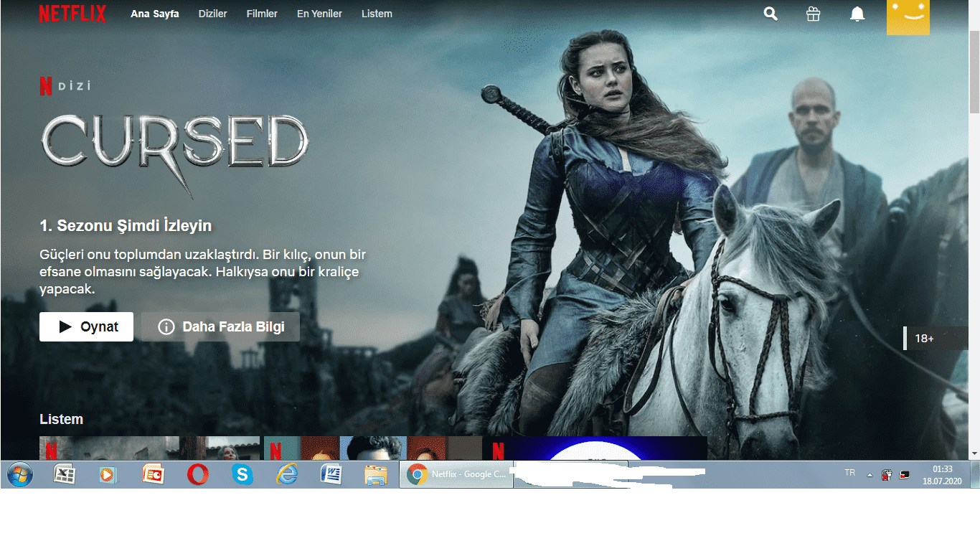Click the power/battery tray icon

click(887, 474)
